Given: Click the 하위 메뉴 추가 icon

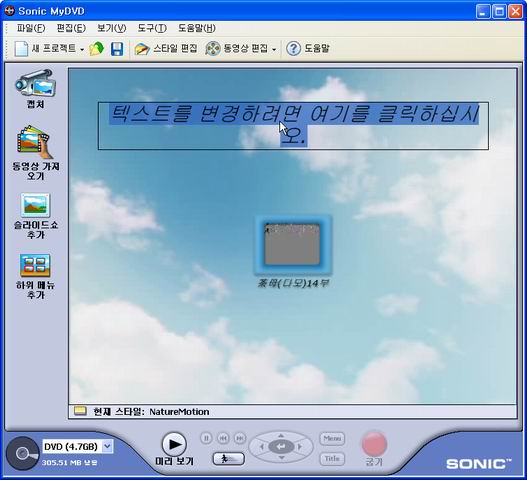Looking at the screenshot, I should (x=35, y=266).
